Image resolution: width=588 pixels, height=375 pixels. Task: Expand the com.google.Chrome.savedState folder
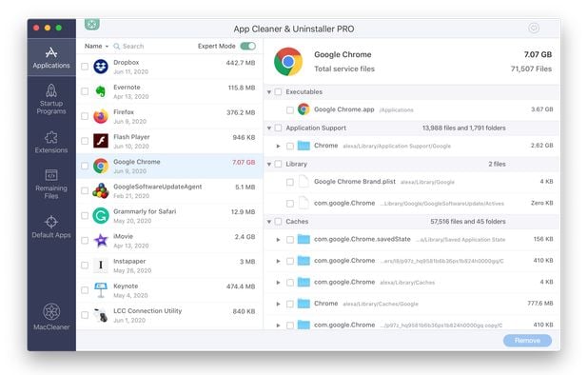278,240
